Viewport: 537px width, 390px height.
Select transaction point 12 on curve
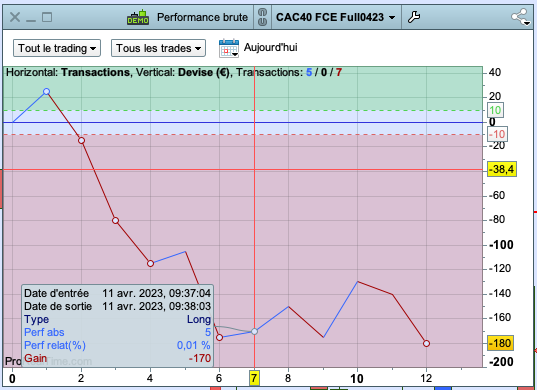(x=426, y=343)
